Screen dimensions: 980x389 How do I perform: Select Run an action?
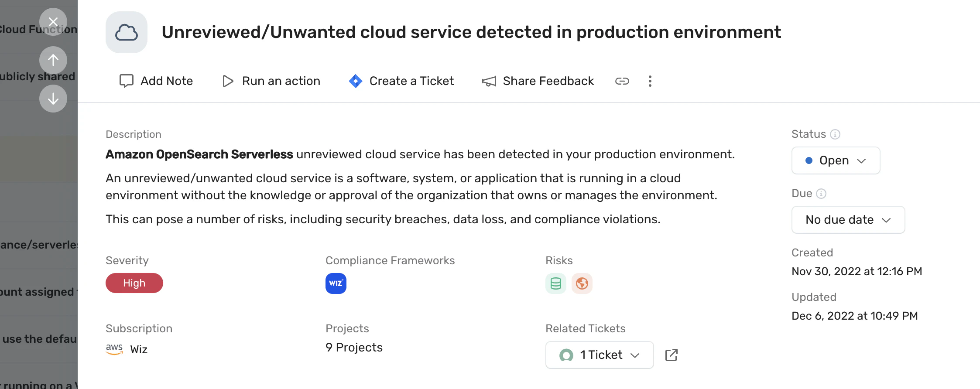271,81
